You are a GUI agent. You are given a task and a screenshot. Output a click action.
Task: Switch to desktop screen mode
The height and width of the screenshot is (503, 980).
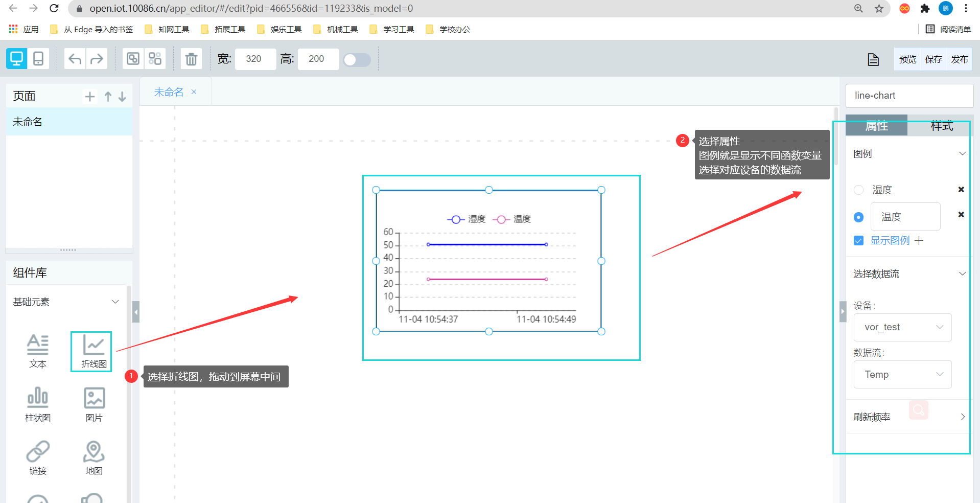tap(17, 59)
